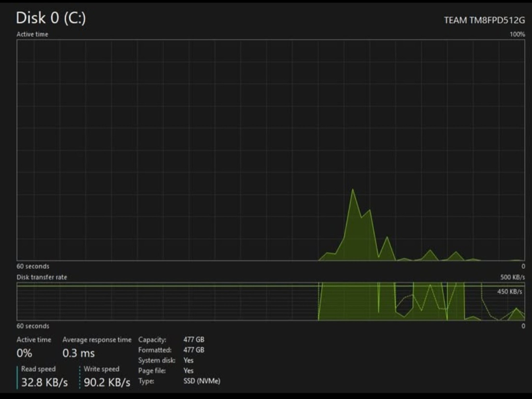Click the Capacity 477 GB value
Viewport: 532px width, 399px height.
click(x=194, y=340)
